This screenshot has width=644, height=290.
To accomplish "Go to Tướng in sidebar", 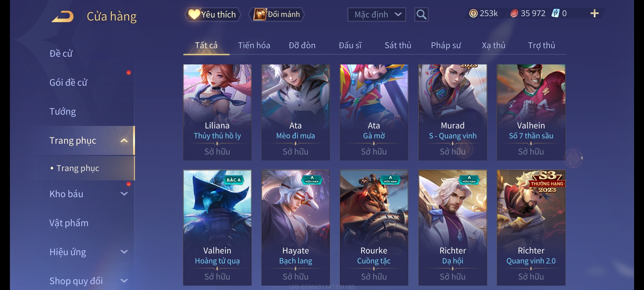I will (63, 111).
